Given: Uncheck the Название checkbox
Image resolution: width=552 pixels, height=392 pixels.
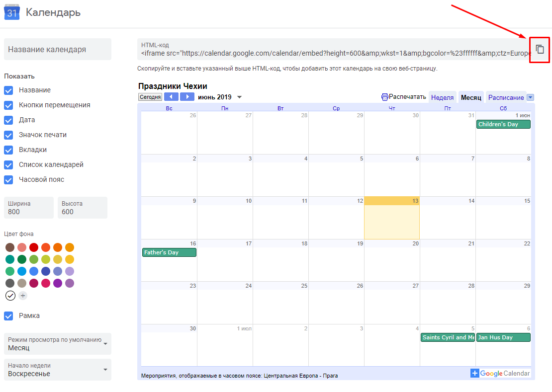Looking at the screenshot, I should click(x=8, y=90).
